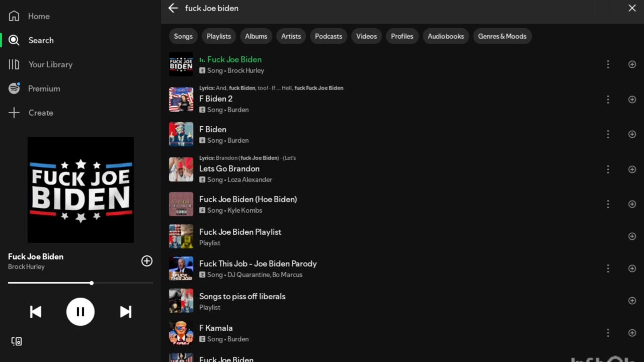Open more options for Fuck This Job
The width and height of the screenshot is (644, 362).
[x=608, y=268]
